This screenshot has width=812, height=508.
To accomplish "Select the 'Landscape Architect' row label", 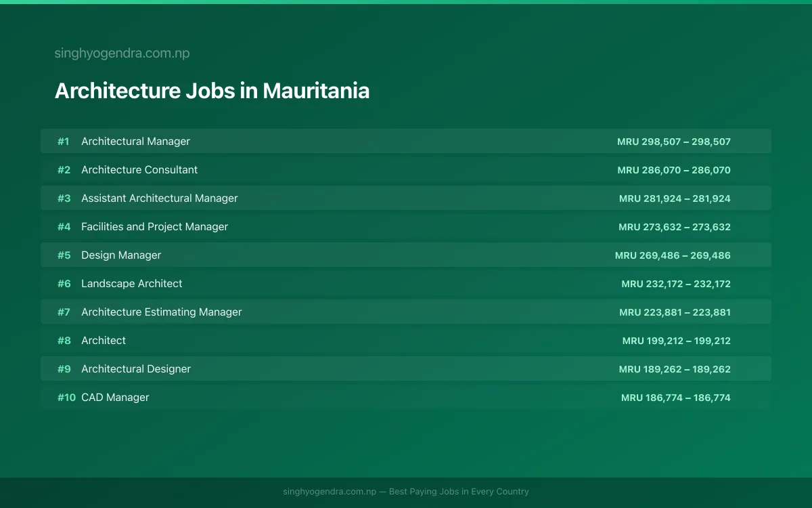I will [132, 284].
